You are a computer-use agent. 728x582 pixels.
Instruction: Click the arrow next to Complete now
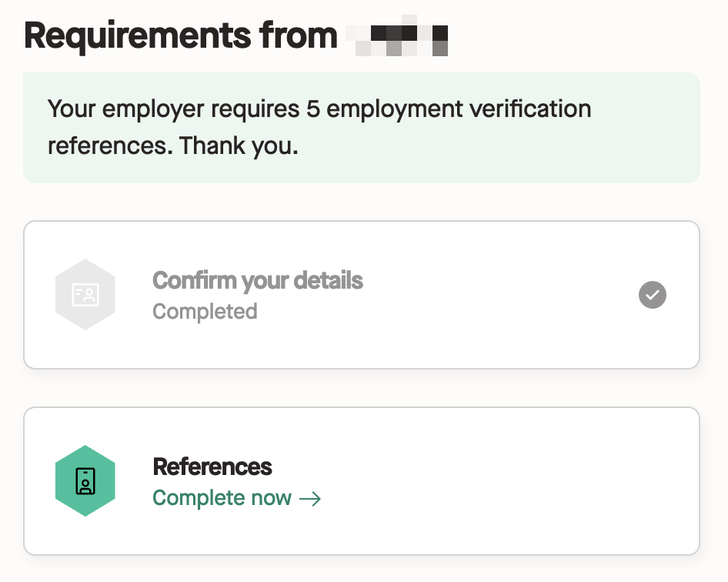click(310, 499)
